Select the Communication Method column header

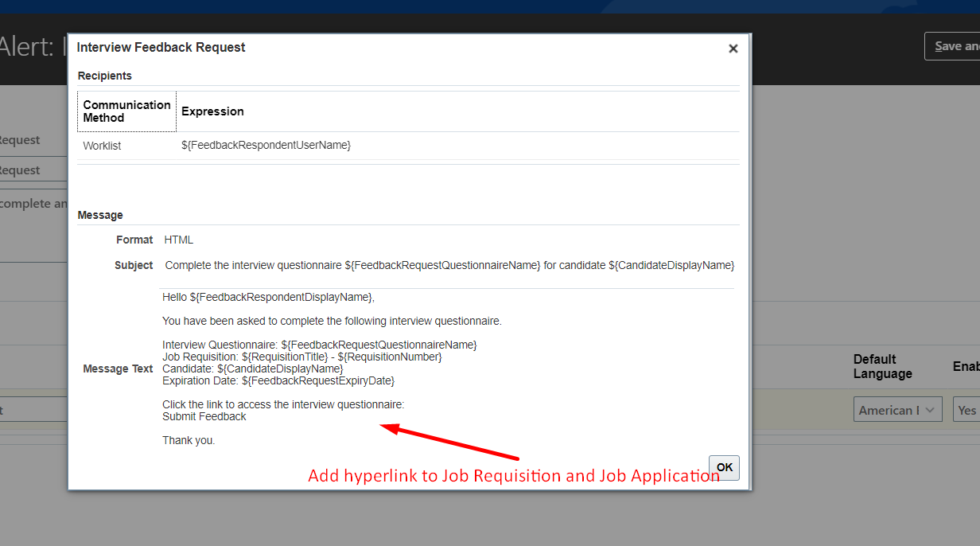126,111
